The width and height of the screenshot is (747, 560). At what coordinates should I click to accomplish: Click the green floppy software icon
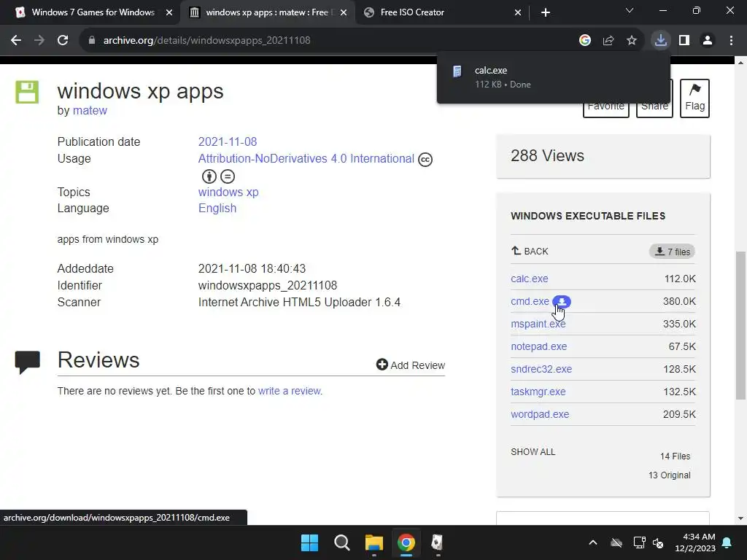pos(27,92)
